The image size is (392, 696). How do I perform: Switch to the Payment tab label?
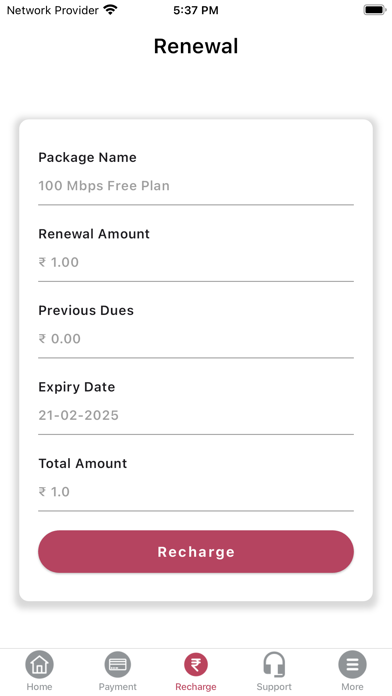tap(118, 687)
